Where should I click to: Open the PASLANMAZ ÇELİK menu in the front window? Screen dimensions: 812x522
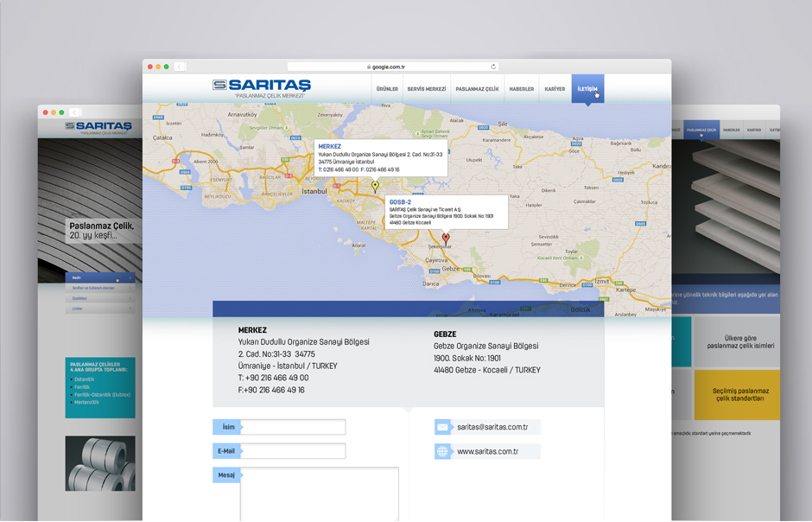click(x=477, y=89)
